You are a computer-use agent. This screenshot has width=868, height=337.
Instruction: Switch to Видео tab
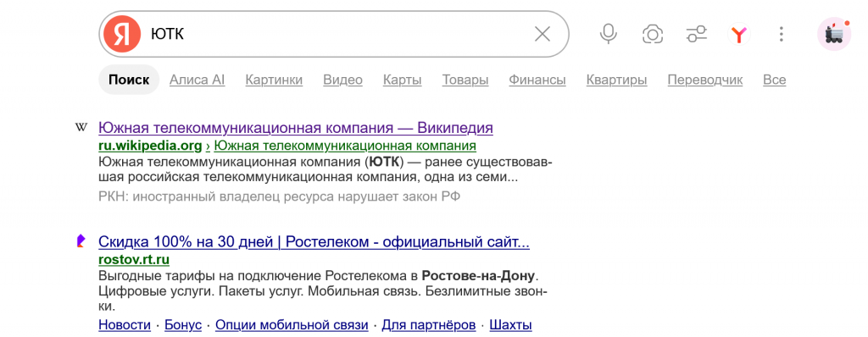(342, 80)
